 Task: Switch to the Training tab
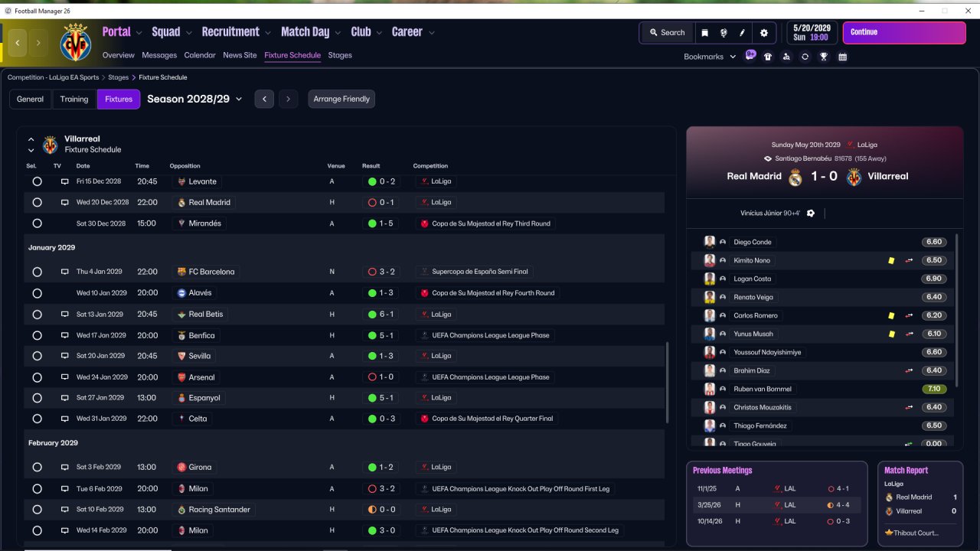click(x=74, y=99)
